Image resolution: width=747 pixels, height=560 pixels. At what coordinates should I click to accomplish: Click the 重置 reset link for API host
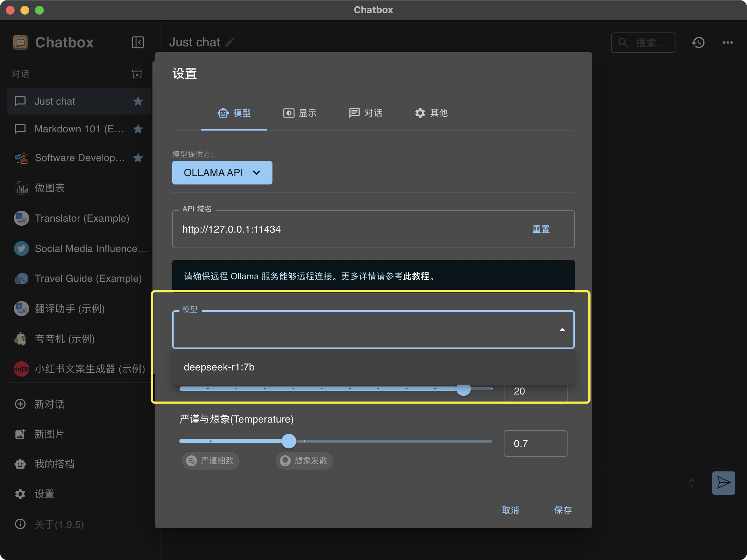(x=541, y=229)
